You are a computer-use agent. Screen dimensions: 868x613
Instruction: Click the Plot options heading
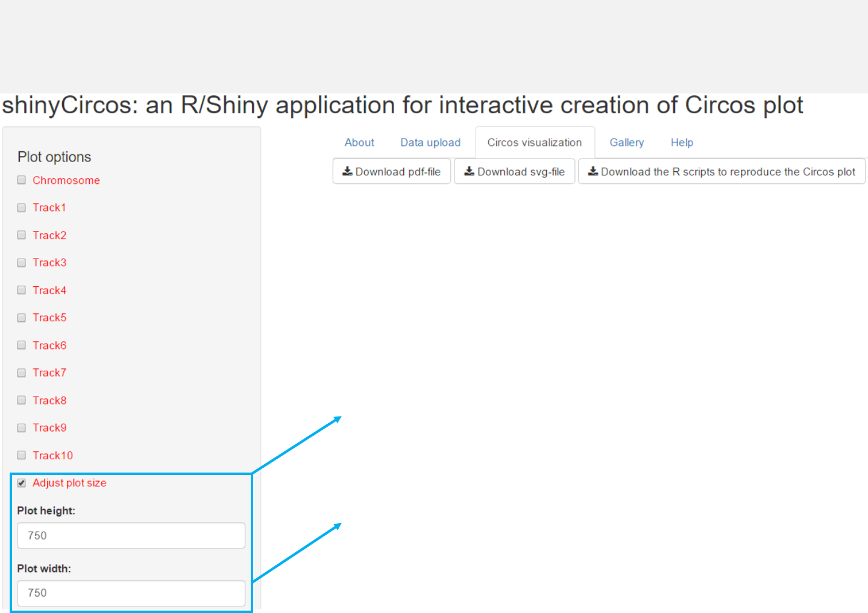pos(54,157)
